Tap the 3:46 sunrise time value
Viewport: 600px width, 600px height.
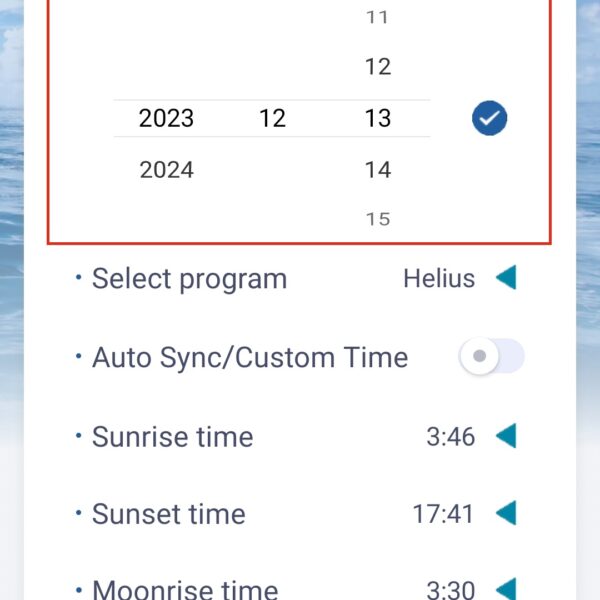(x=451, y=437)
